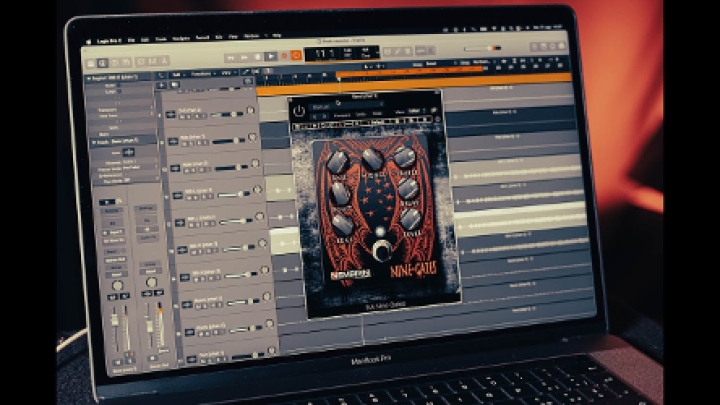Screen dimensions: 720x405
Task: Click the playhead in the ruler
Action: 339,80
